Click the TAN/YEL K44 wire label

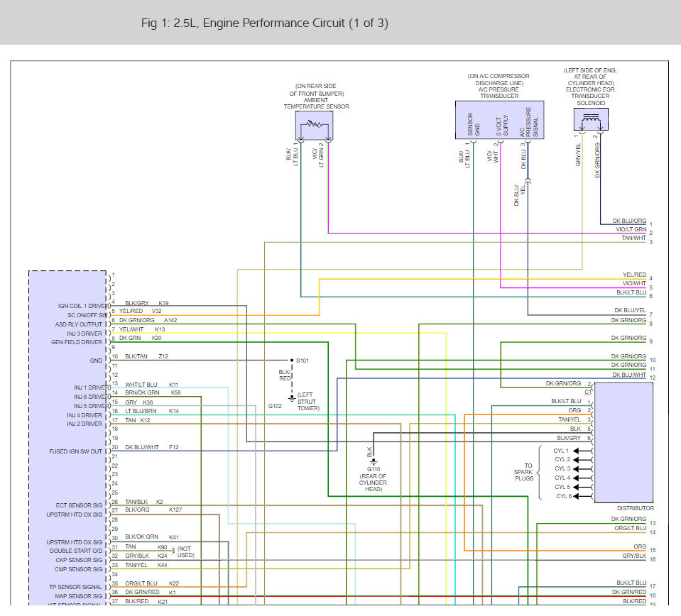146,565
